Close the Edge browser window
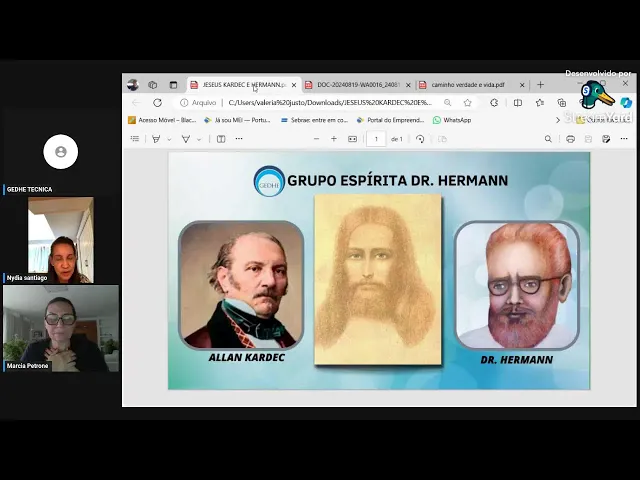The width and height of the screenshot is (640, 480). click(x=625, y=83)
